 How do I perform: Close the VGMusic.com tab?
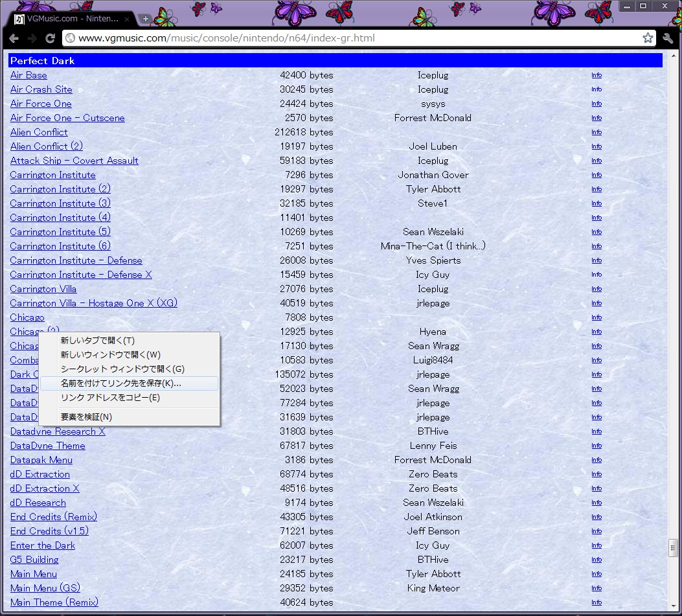coord(128,19)
